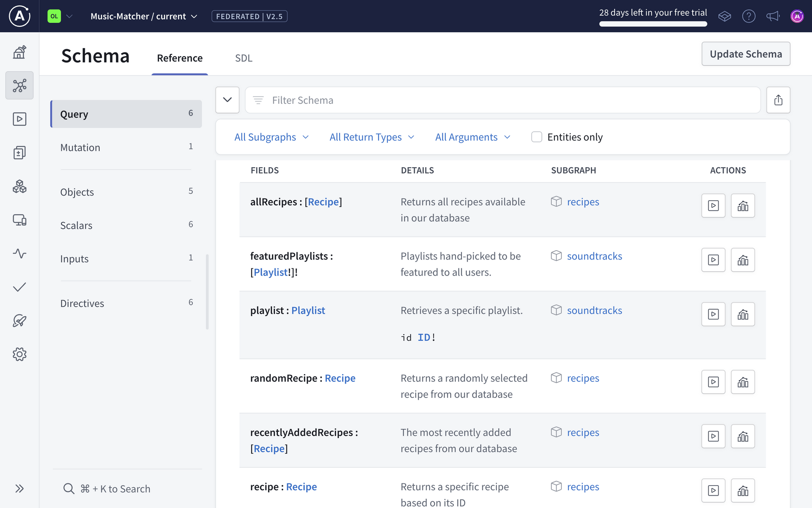Image resolution: width=812 pixels, height=508 pixels.
Task: View field insights chart for featuredPlaylists
Action: [x=743, y=260]
